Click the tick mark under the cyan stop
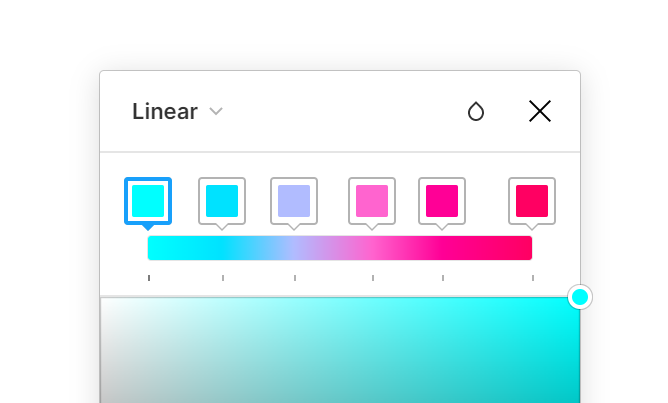 point(149,278)
